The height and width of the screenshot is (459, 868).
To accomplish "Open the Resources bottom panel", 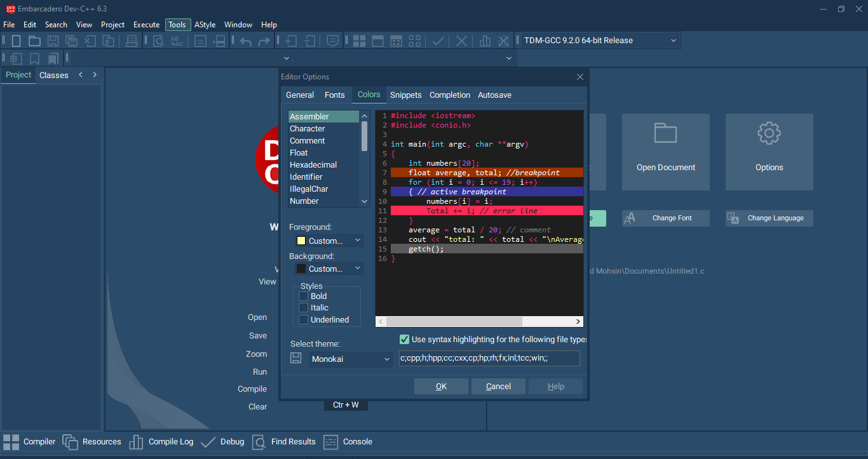I will [92, 442].
